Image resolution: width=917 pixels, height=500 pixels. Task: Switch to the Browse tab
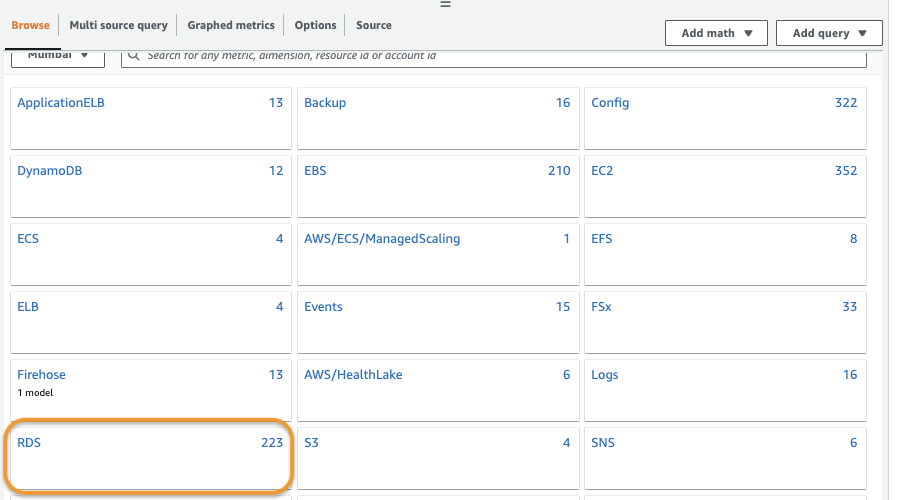pos(30,26)
